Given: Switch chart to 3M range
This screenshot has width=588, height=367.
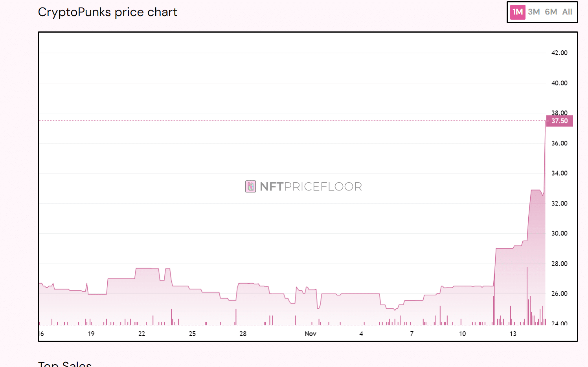Looking at the screenshot, I should tap(534, 12).
